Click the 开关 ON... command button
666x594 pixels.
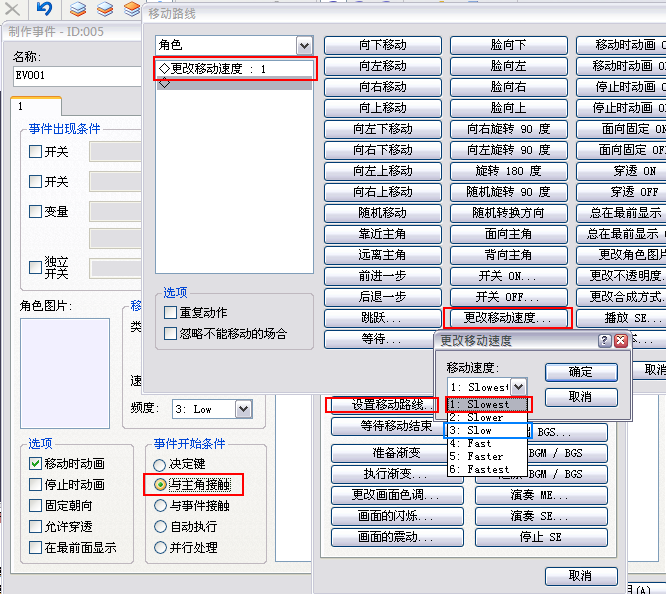(x=508, y=276)
